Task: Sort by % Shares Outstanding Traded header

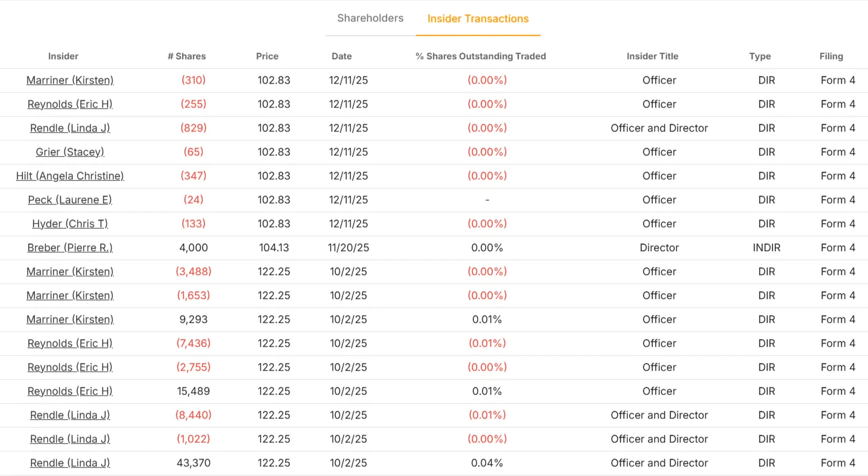Action: click(x=480, y=56)
